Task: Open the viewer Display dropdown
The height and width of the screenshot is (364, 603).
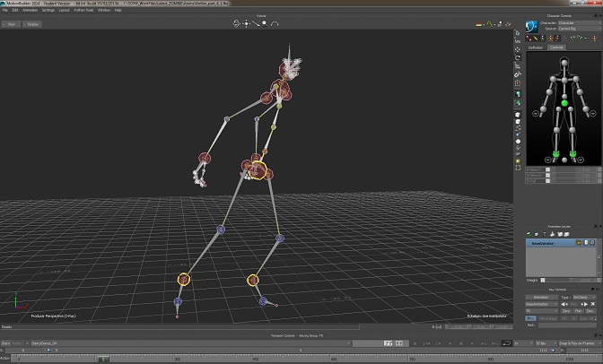Action: 32,24
